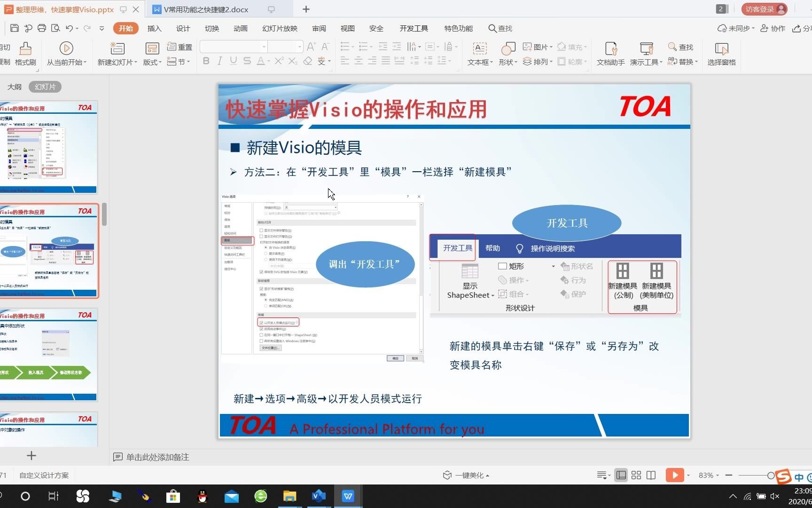Open Microsoft Store from taskbar
This screenshot has height=508, width=812.
[173, 496]
